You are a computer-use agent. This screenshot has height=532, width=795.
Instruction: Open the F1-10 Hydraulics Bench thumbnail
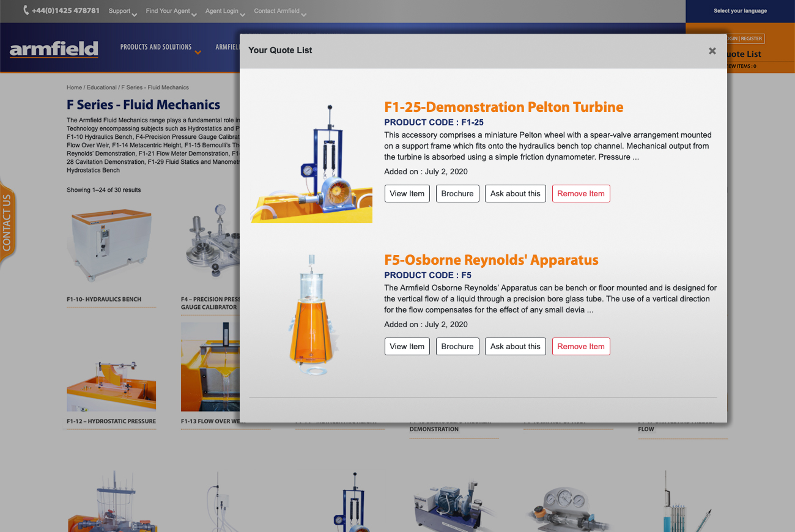[x=111, y=245]
